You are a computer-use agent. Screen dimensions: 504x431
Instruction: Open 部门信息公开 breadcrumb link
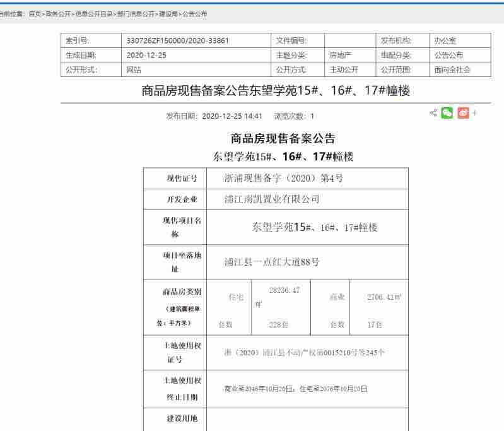point(136,14)
